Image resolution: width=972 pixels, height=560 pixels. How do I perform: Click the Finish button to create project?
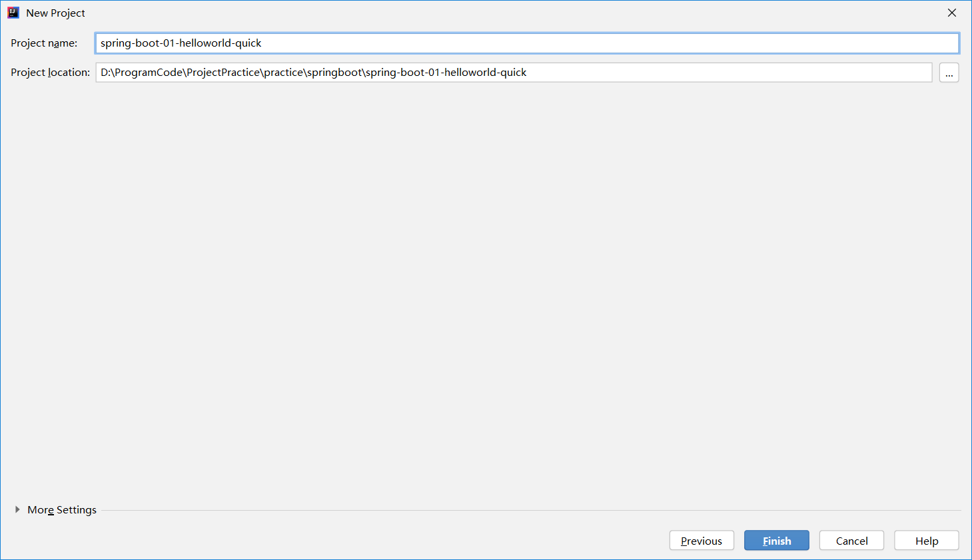776,541
